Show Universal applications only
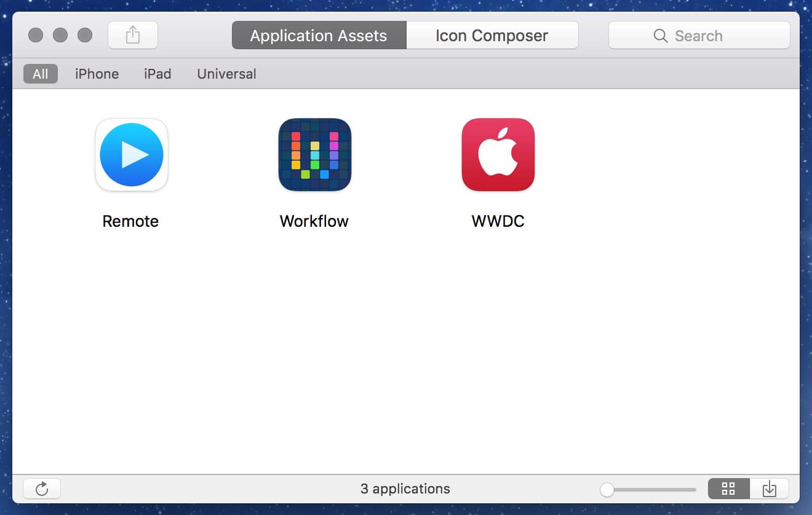Image resolution: width=812 pixels, height=515 pixels. pos(226,74)
